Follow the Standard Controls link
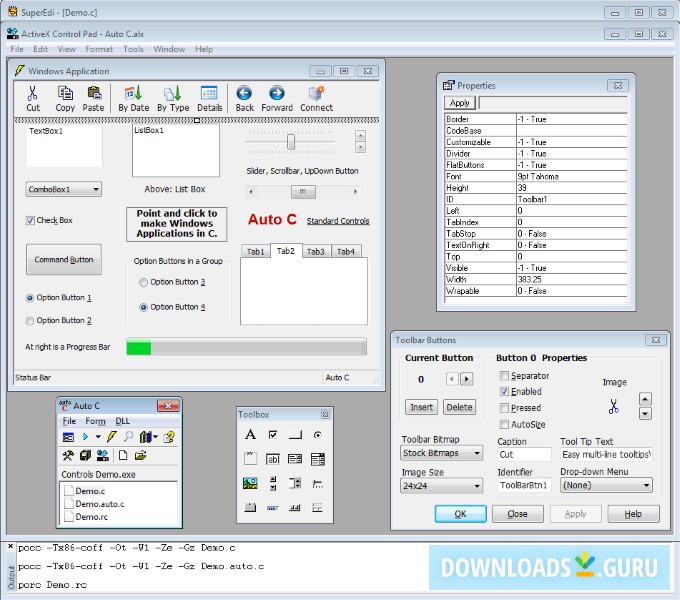 point(337,221)
